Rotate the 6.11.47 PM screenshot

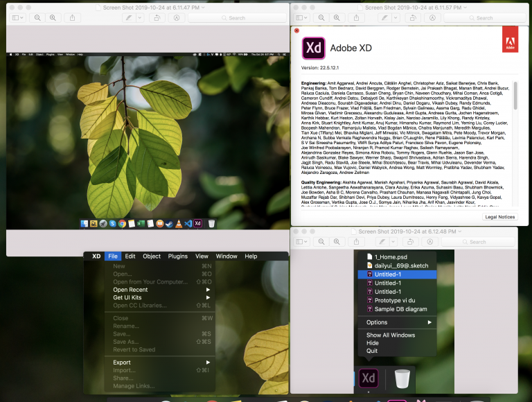point(157,17)
